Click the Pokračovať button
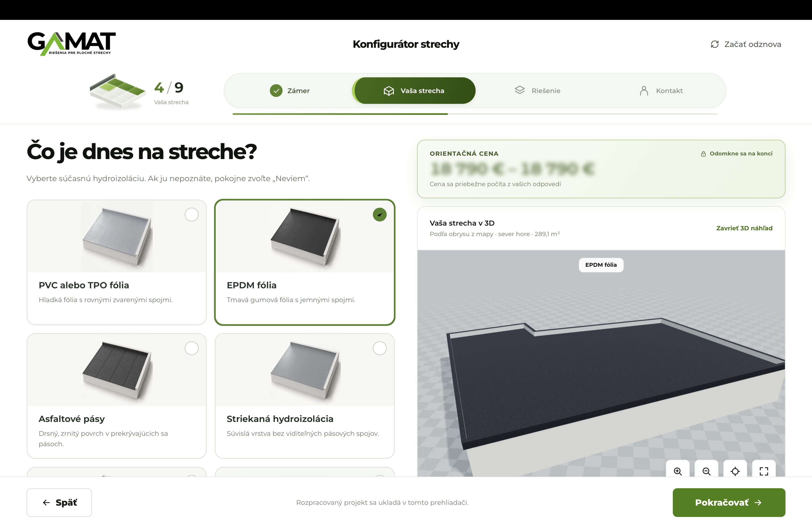The height and width of the screenshot is (528, 812). [x=729, y=502]
